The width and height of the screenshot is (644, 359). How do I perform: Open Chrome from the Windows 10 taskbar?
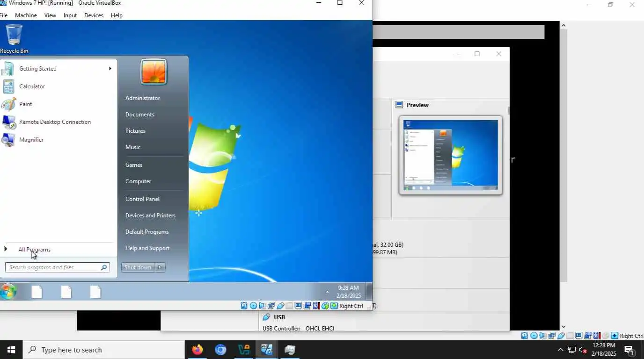(220, 350)
